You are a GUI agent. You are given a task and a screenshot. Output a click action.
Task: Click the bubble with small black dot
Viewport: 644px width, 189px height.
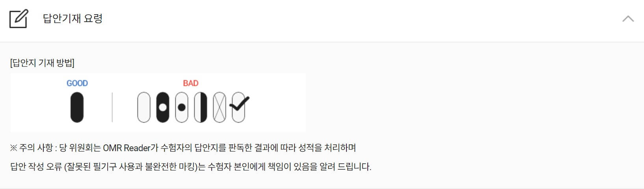tap(182, 107)
